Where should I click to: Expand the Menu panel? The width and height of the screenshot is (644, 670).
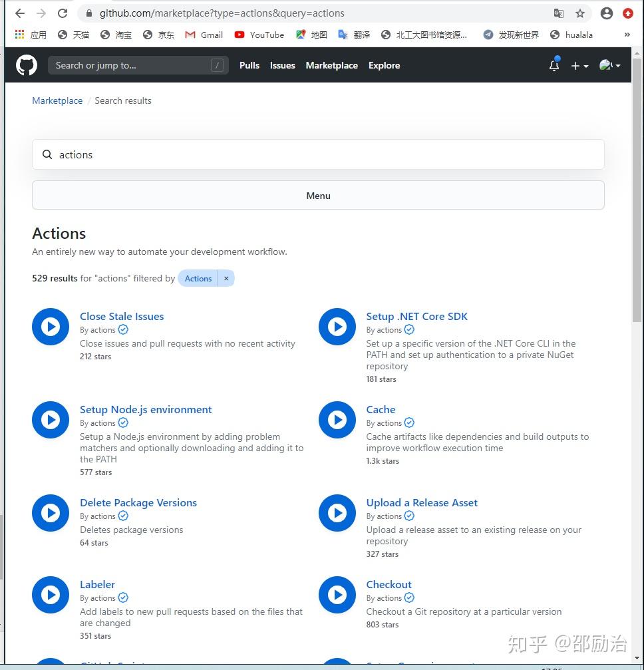click(318, 195)
